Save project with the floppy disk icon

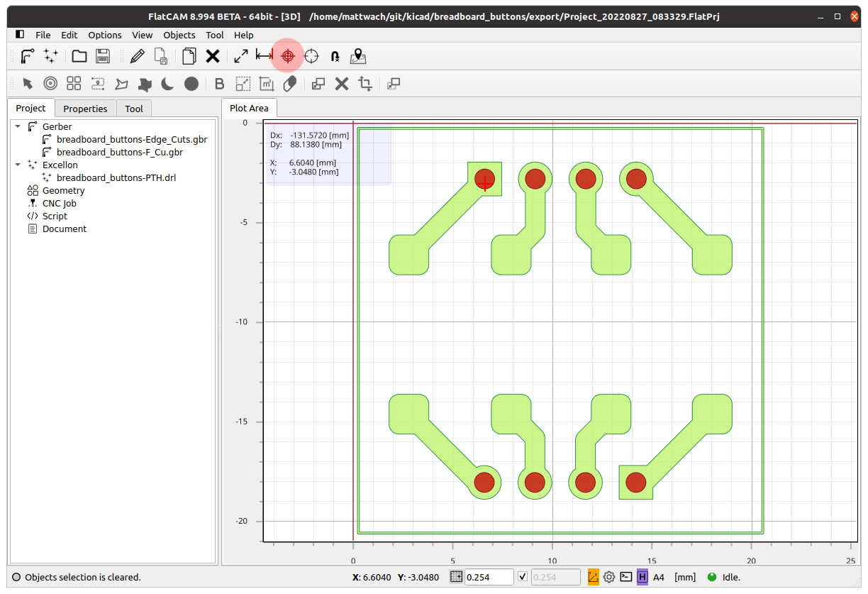click(x=103, y=56)
